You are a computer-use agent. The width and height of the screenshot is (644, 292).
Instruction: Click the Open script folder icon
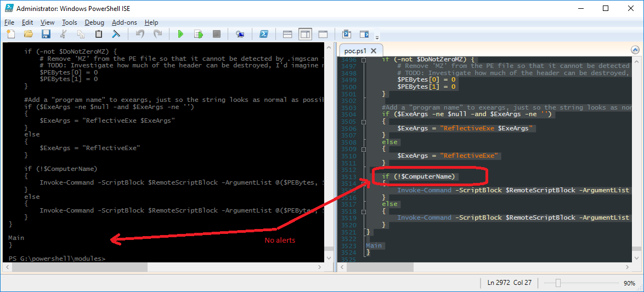(x=29, y=34)
